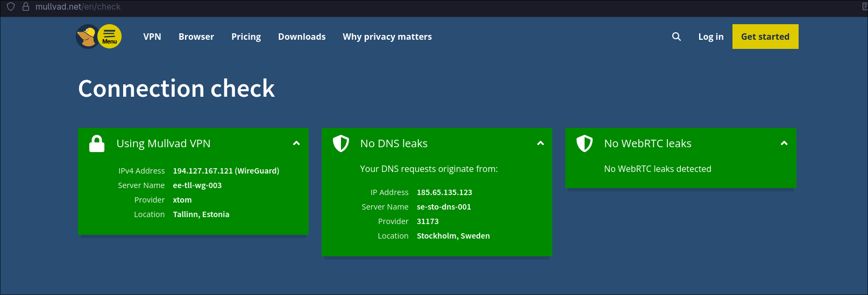Open Why privacy matters page
Screen dimensions: 868x295
(387, 37)
